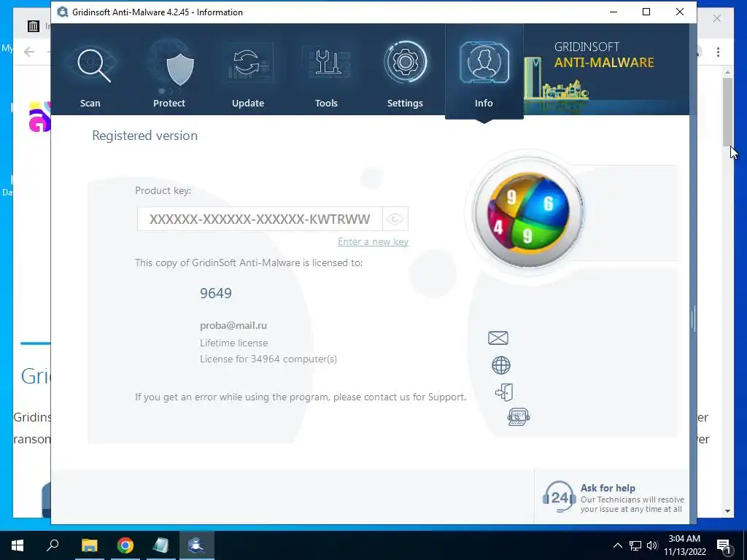Click the licensed name '9649'
747x560 pixels.
tap(216, 293)
